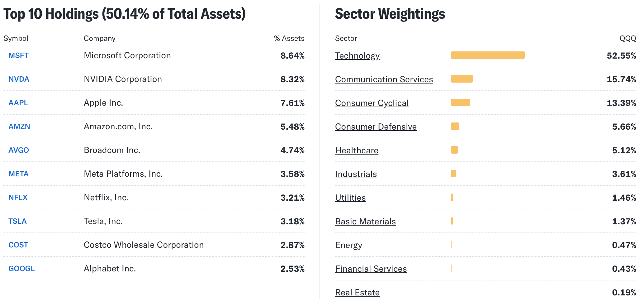
Task: Open the META ticker link
Action: click(18, 174)
